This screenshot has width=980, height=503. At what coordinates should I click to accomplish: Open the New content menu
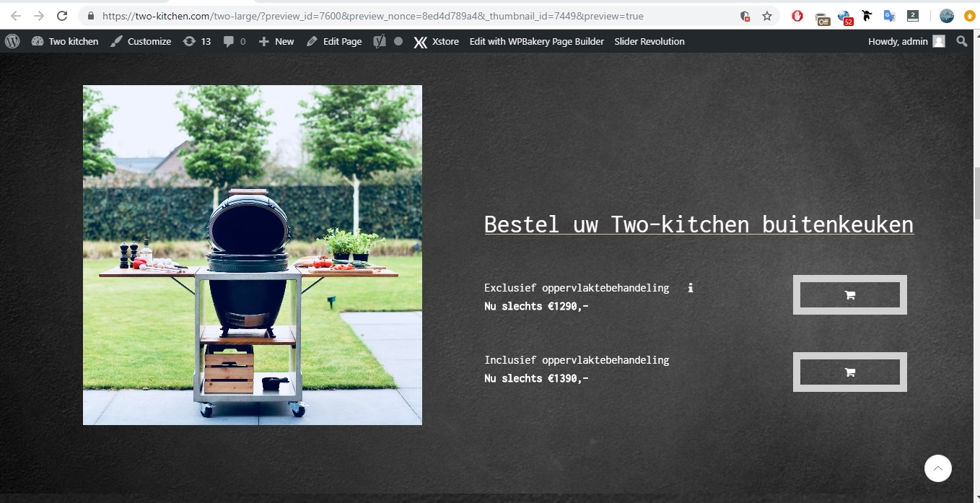point(276,41)
